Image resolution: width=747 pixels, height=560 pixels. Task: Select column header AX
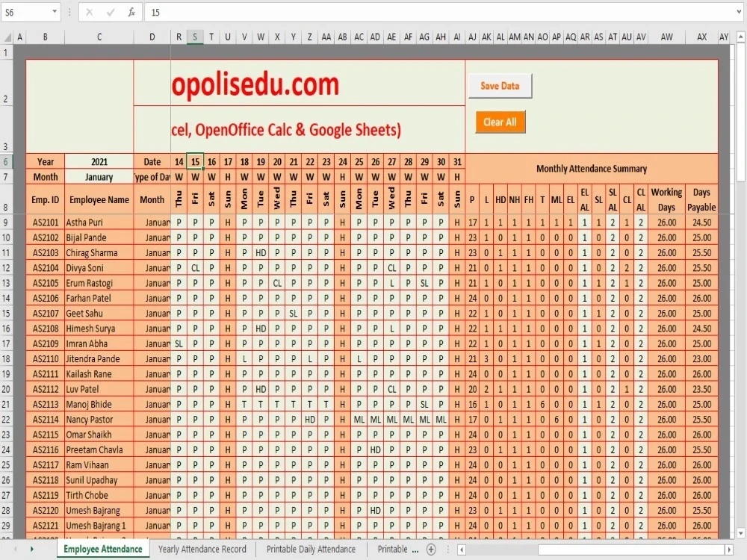pos(701,37)
